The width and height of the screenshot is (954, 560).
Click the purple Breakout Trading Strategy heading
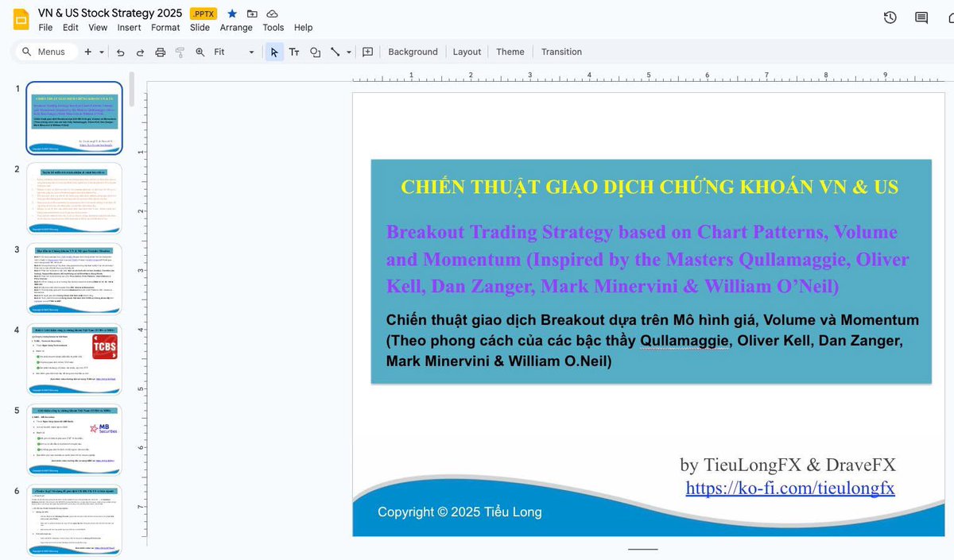pos(648,259)
